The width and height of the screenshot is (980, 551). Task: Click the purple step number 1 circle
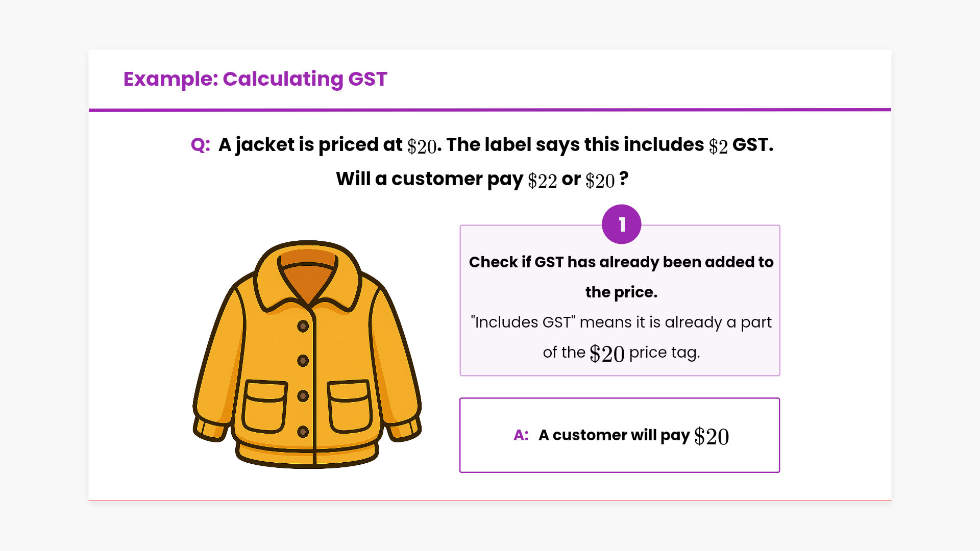[621, 224]
